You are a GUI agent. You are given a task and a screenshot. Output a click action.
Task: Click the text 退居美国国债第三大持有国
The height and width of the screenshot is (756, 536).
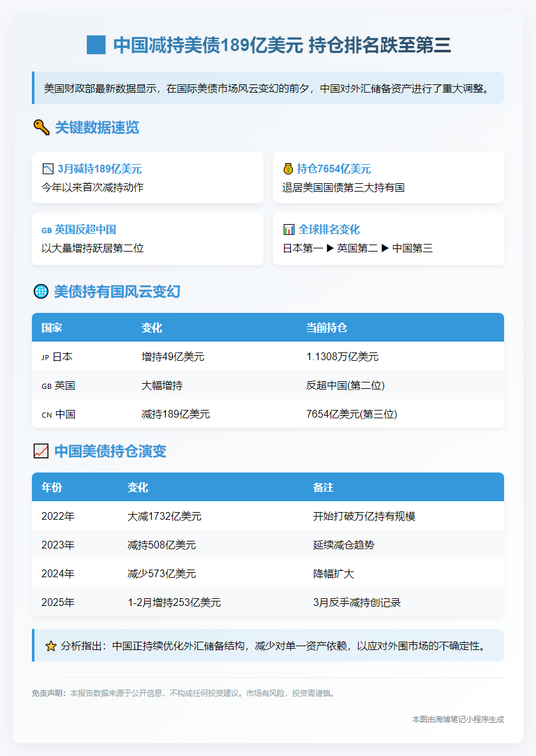(344, 187)
